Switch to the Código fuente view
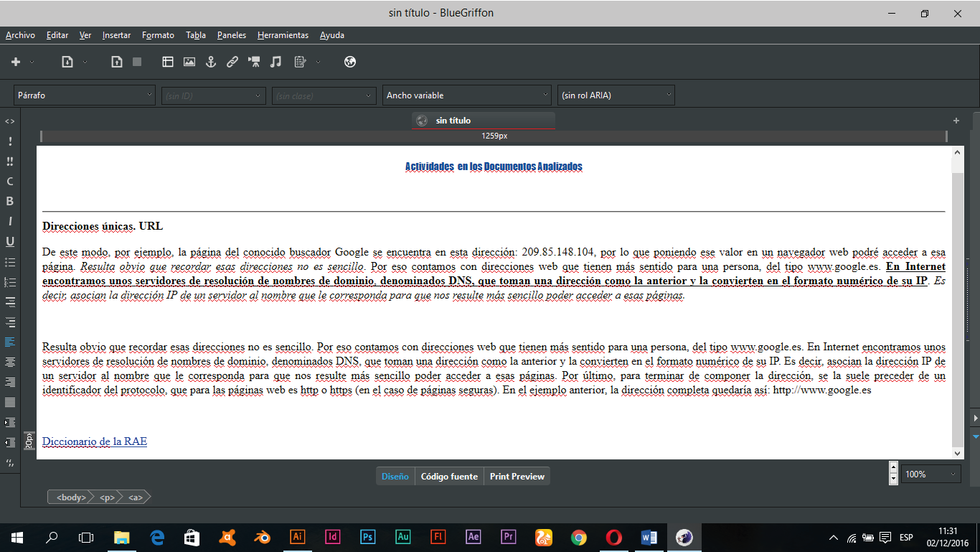 pyautogui.click(x=449, y=477)
